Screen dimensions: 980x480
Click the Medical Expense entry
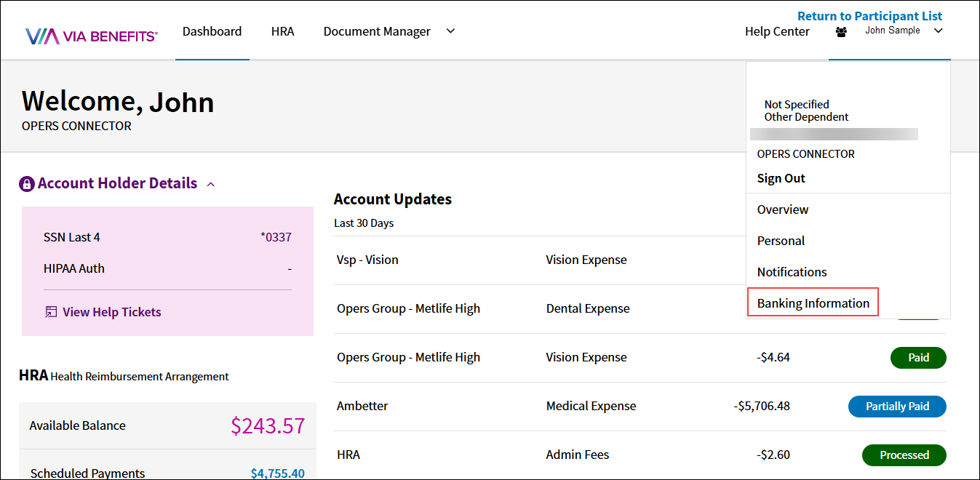point(591,406)
